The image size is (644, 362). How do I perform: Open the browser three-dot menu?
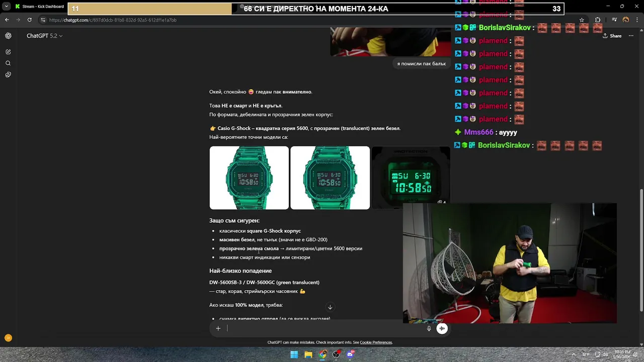637,20
